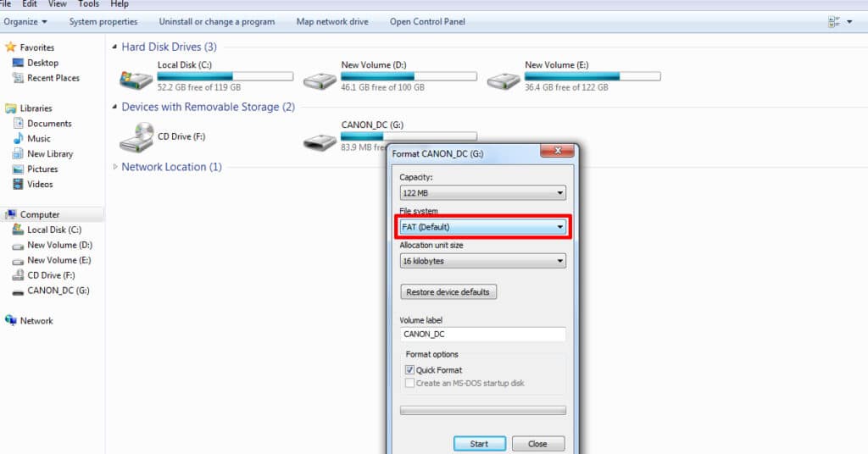The image size is (868, 454).
Task: Click Uninstall or change a program
Action: (x=217, y=21)
